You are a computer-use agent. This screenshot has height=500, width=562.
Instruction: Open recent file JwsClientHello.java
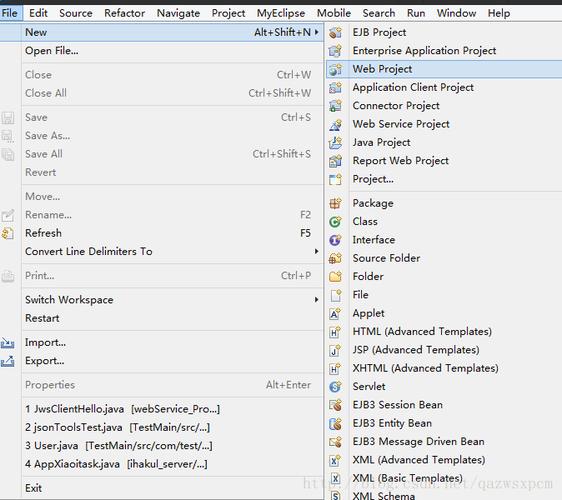(x=122, y=409)
